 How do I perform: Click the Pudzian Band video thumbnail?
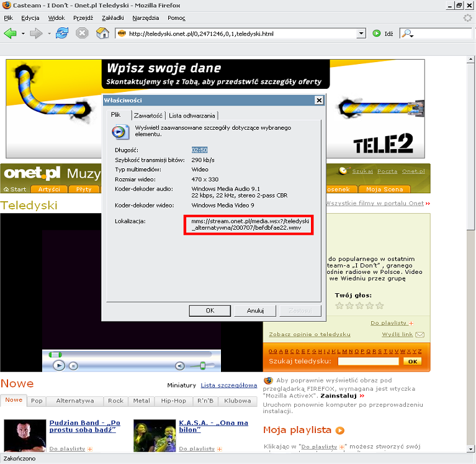point(25,435)
